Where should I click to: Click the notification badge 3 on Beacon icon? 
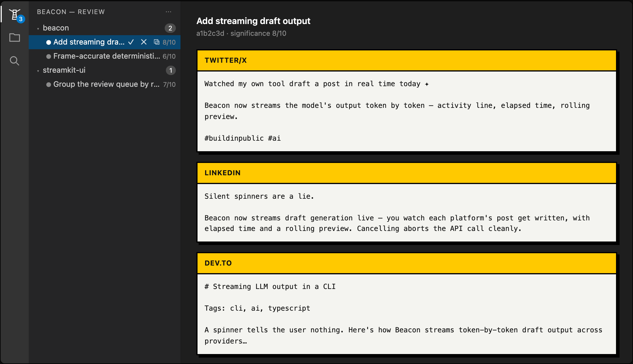coord(21,19)
